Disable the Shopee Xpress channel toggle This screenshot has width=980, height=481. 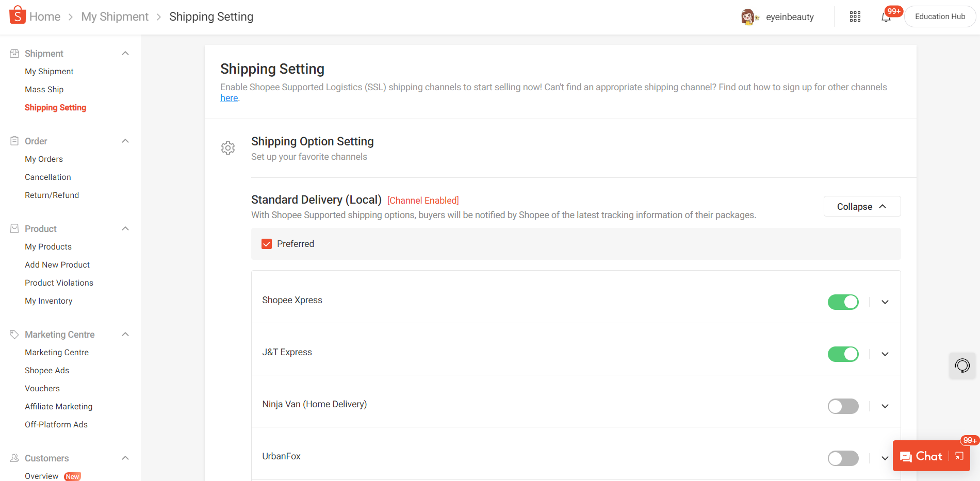(843, 302)
